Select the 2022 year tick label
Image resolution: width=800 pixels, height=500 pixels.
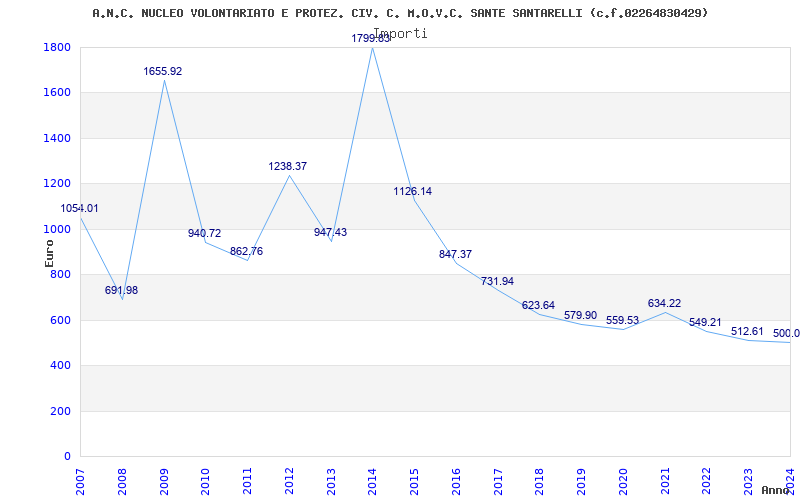(707, 482)
